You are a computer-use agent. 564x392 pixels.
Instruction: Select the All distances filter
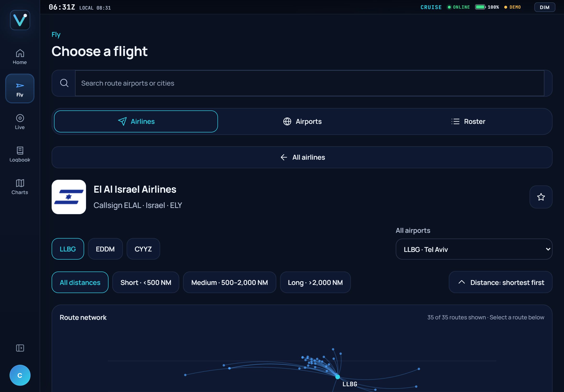click(x=80, y=282)
